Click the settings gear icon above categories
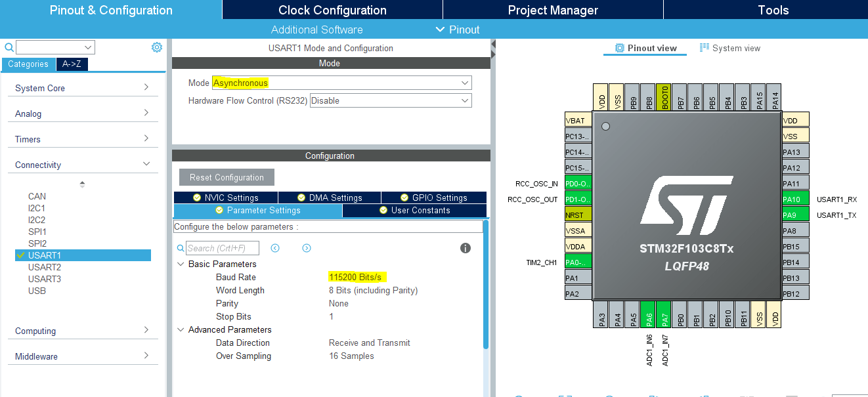Screen dimensions: 868x397 click(156, 47)
